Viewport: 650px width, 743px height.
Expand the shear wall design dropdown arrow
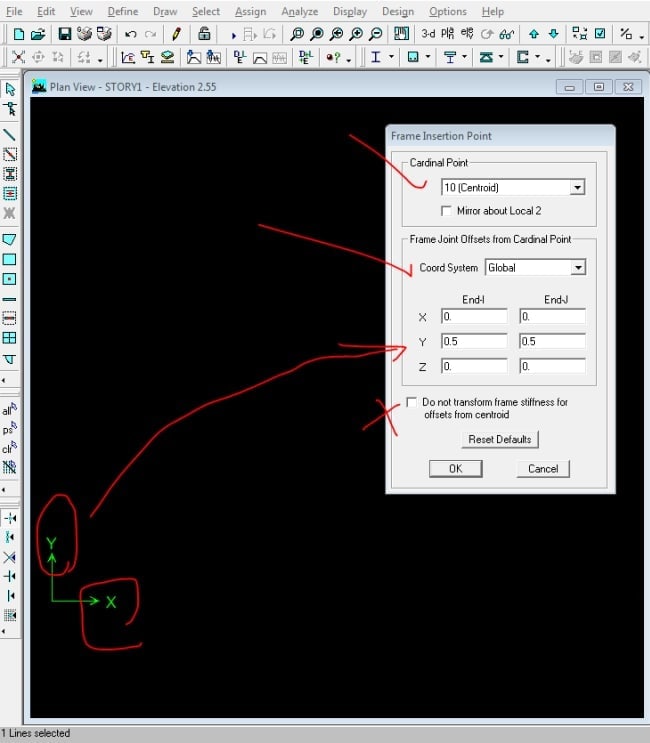[x=537, y=57]
